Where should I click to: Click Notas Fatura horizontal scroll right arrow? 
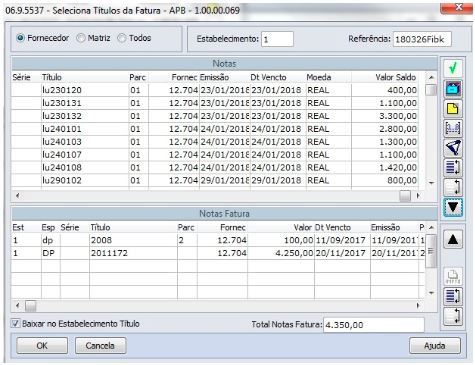(418, 305)
